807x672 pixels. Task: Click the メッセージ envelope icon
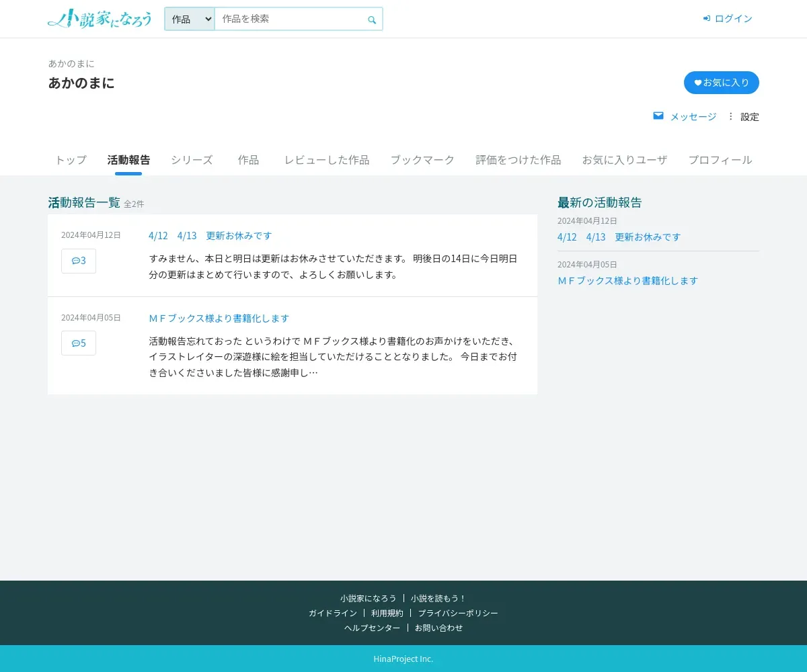point(658,116)
